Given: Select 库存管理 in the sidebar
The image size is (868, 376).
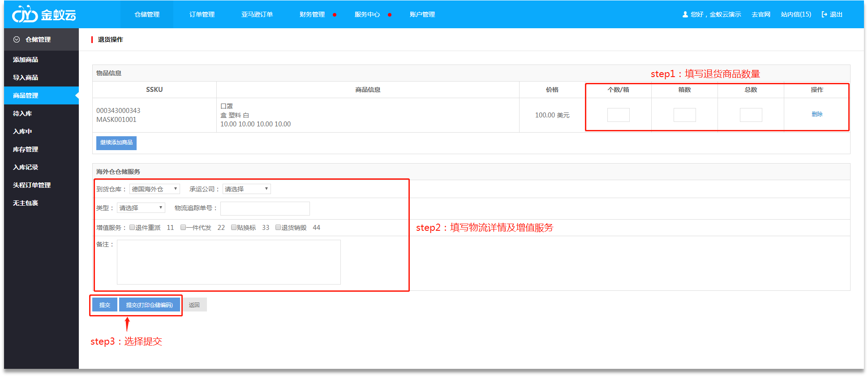Looking at the screenshot, I should [x=26, y=149].
